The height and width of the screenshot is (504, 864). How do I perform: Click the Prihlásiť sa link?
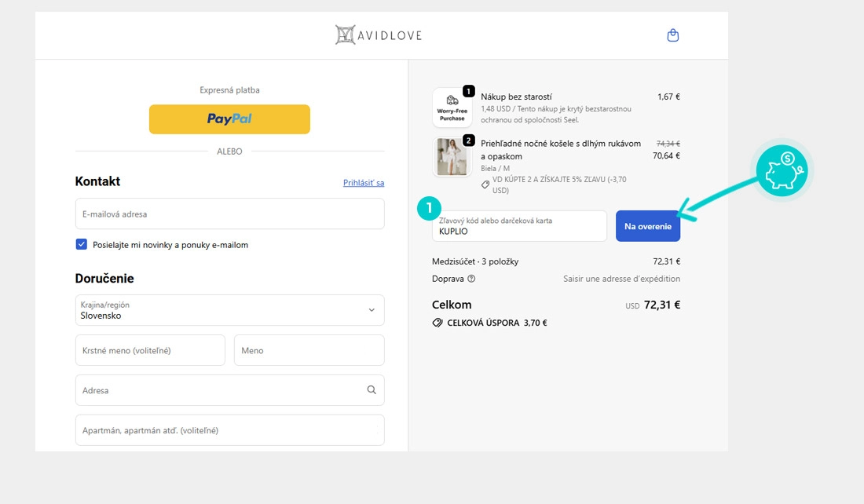pyautogui.click(x=364, y=183)
